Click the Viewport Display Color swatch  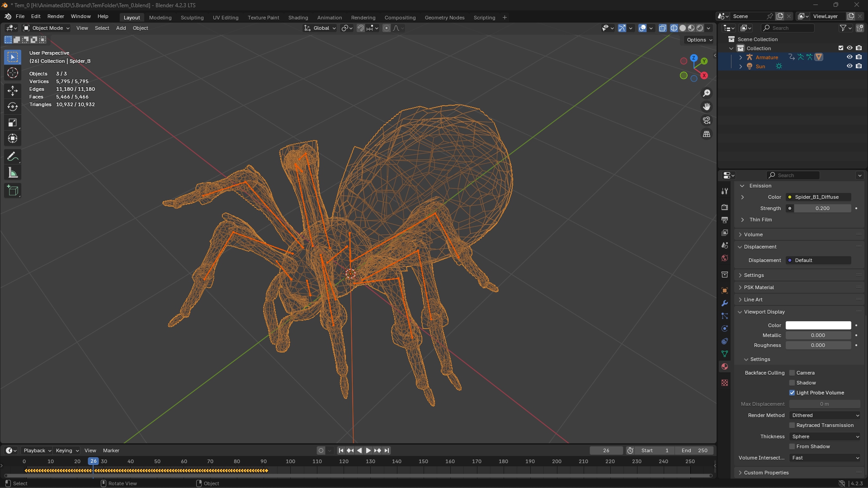pyautogui.click(x=818, y=325)
